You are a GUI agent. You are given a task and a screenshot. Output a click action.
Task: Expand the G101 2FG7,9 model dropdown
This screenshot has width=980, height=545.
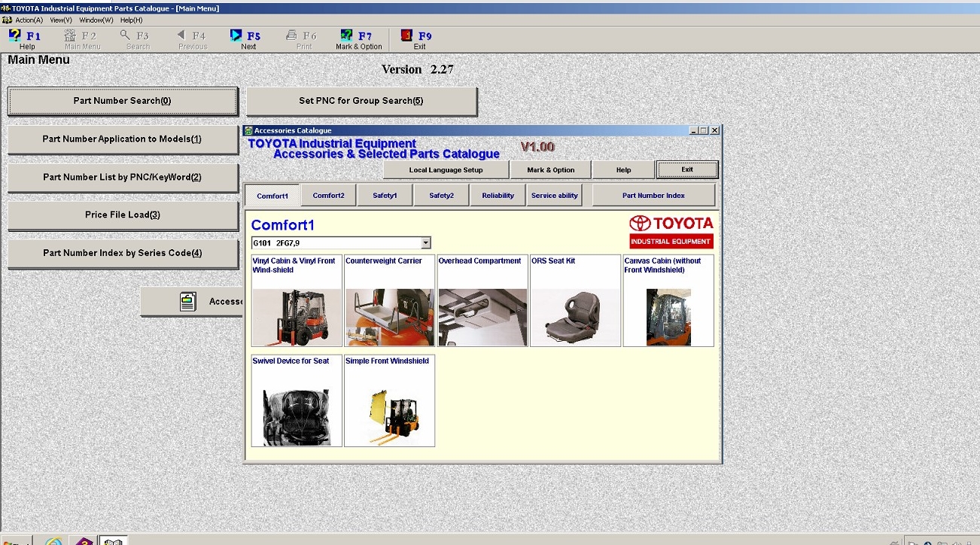click(425, 243)
